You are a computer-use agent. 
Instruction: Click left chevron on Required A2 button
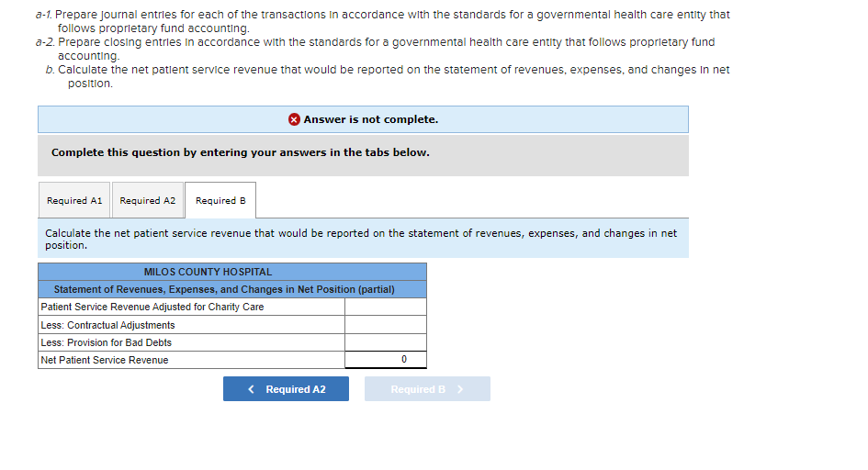click(x=252, y=389)
